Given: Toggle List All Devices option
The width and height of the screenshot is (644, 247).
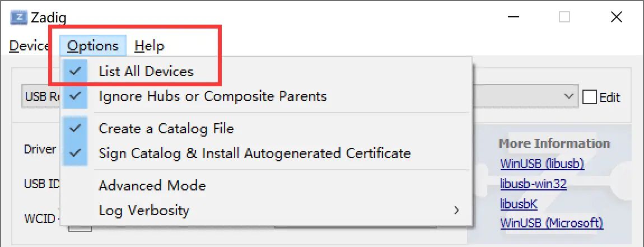Looking at the screenshot, I should (x=146, y=71).
